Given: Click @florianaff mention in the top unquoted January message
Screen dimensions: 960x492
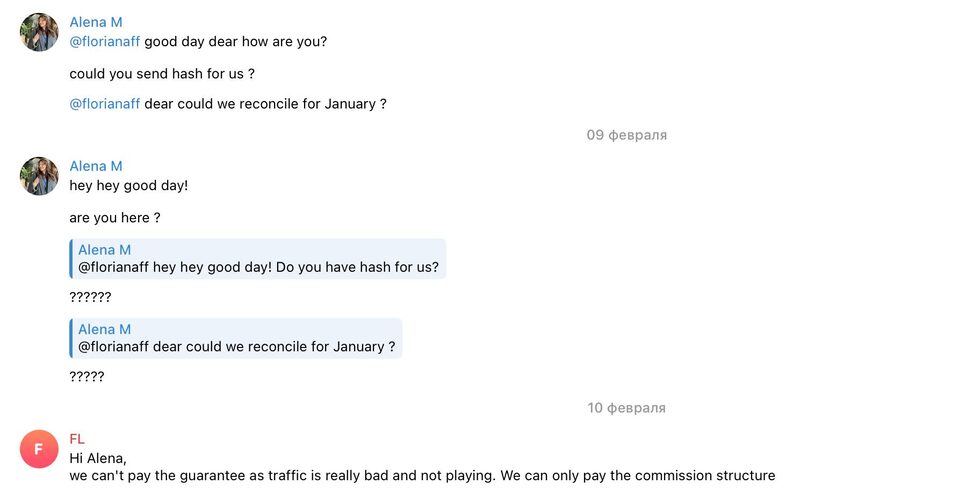Looking at the screenshot, I should (x=105, y=104).
